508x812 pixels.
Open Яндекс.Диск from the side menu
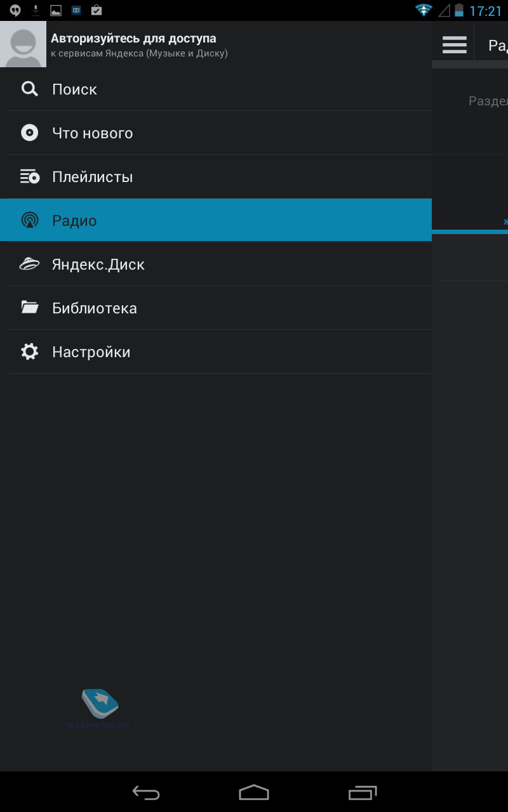pos(98,265)
